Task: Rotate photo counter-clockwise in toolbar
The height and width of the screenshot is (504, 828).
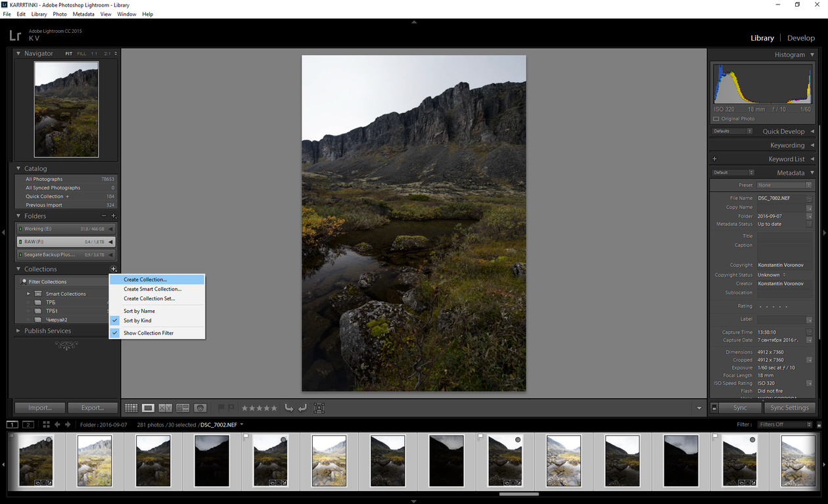Action: [289, 408]
